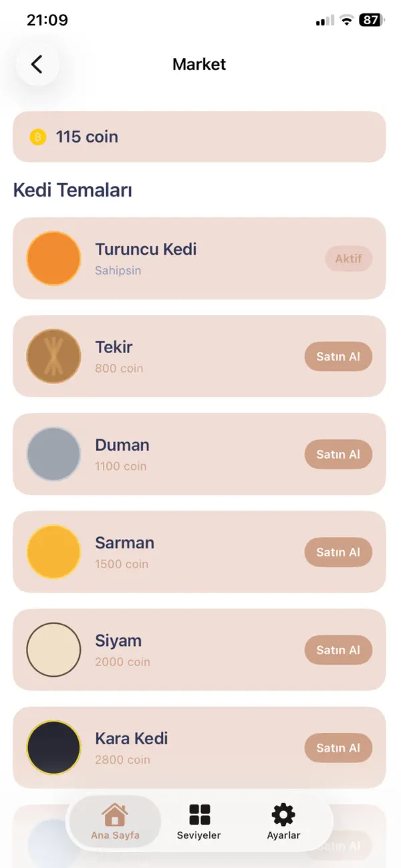Buy the Siyam theme with Satın Al
Viewport: 401px width, 868px height.
tap(338, 650)
